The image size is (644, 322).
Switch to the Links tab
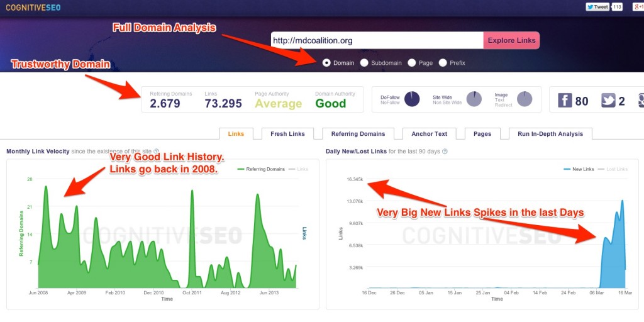point(236,134)
